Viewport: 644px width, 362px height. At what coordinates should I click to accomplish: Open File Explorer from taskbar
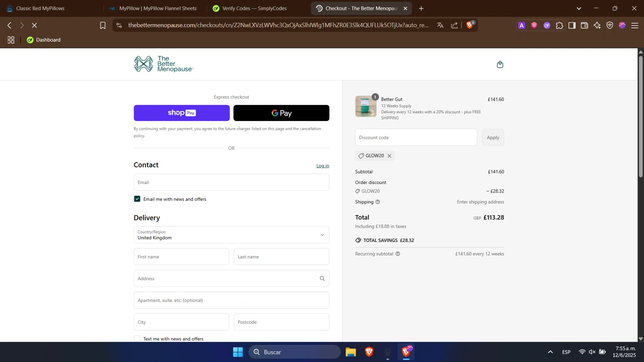(351, 352)
